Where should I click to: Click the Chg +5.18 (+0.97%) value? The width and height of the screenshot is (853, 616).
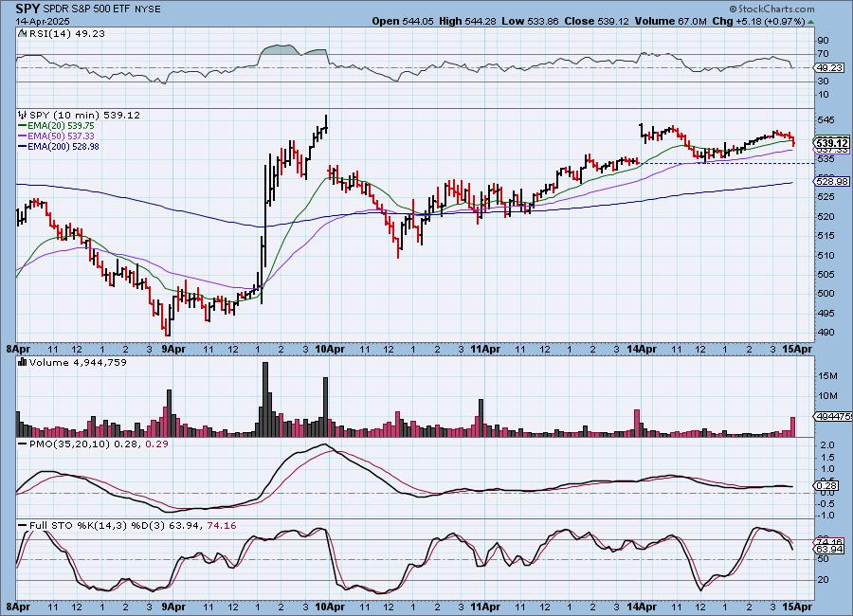[758, 21]
